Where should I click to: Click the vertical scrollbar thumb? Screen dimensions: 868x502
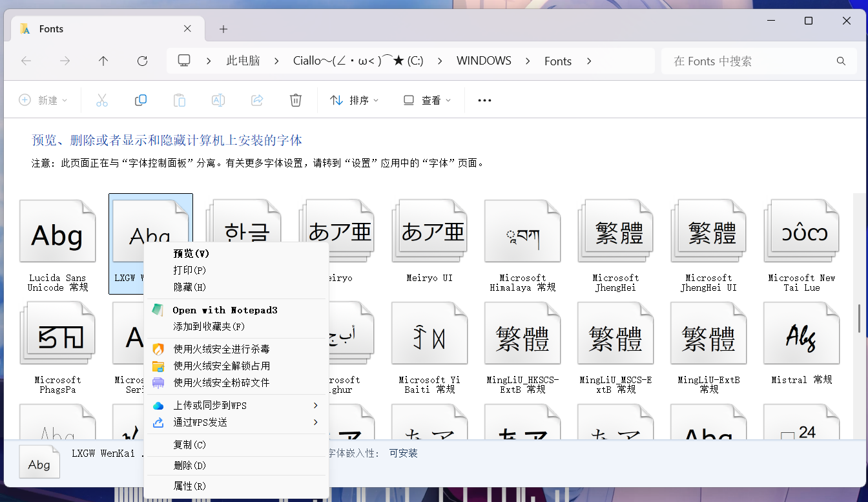click(859, 319)
